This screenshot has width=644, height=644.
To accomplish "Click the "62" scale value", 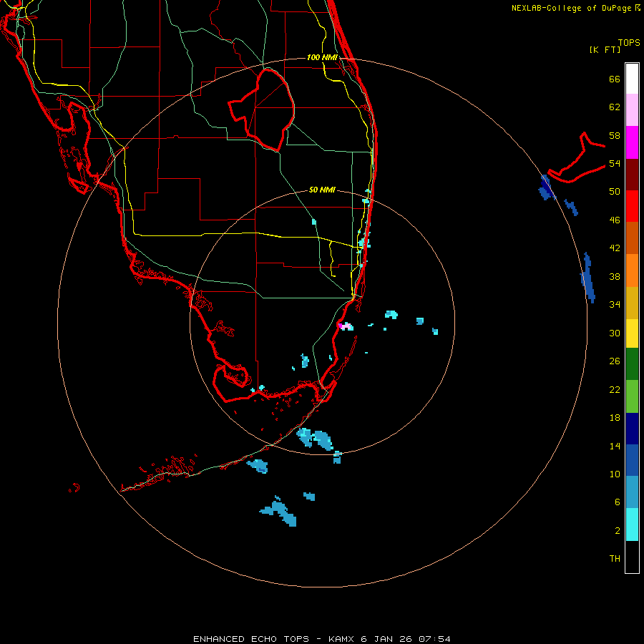I will 615,107.
